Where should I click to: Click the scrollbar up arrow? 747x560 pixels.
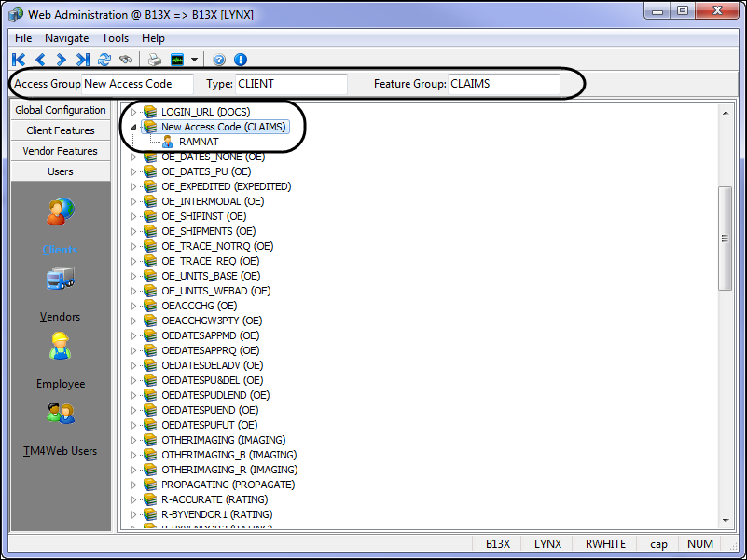[x=726, y=113]
